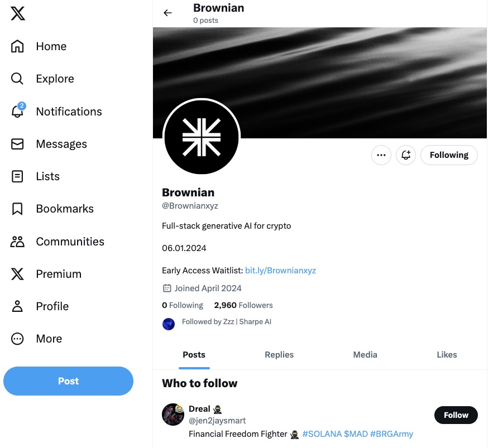This screenshot has height=448, width=498.
Task: Click the X logo at top left
Action: coord(18,13)
